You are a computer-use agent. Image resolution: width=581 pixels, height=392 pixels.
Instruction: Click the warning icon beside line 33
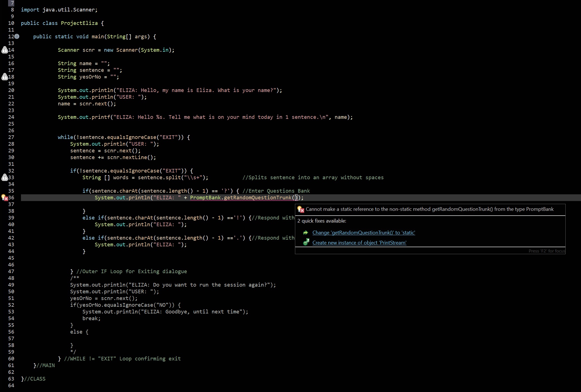(4, 177)
